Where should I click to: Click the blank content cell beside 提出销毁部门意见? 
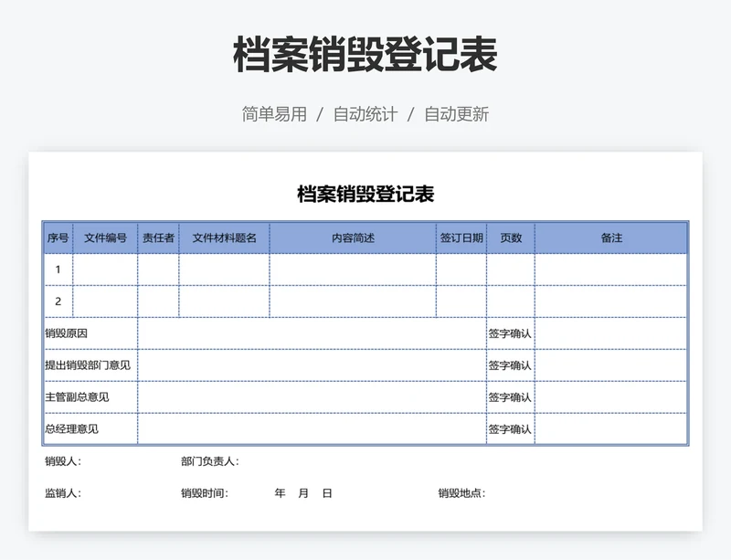[312, 365]
